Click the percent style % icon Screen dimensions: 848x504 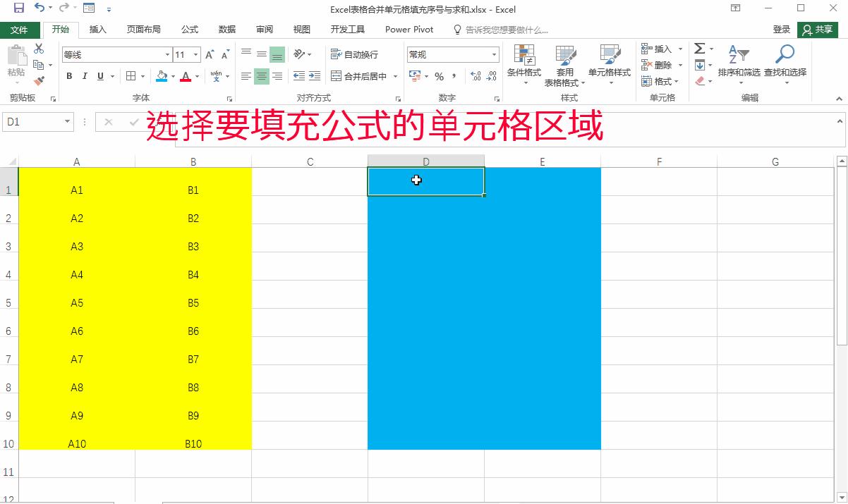coord(438,75)
